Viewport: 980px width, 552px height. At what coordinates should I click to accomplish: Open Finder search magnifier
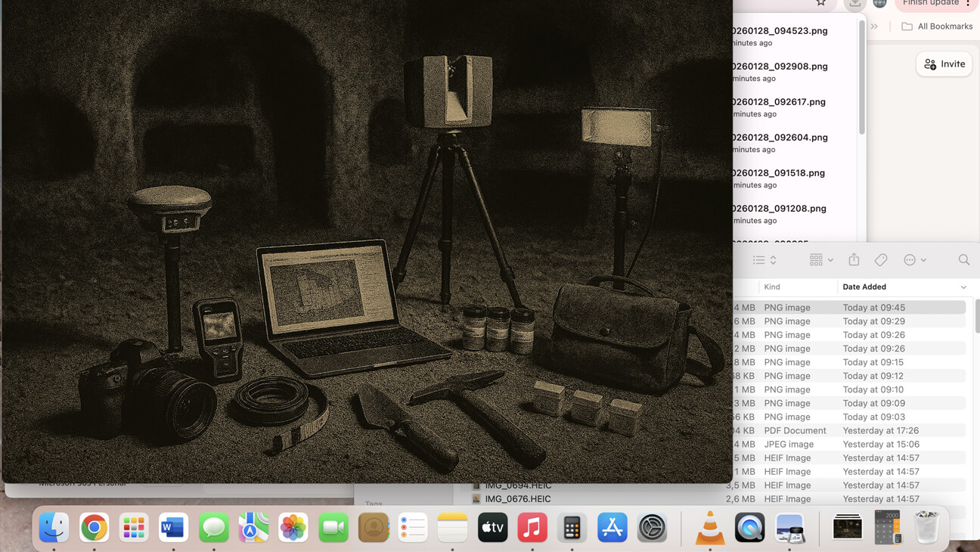coord(963,259)
